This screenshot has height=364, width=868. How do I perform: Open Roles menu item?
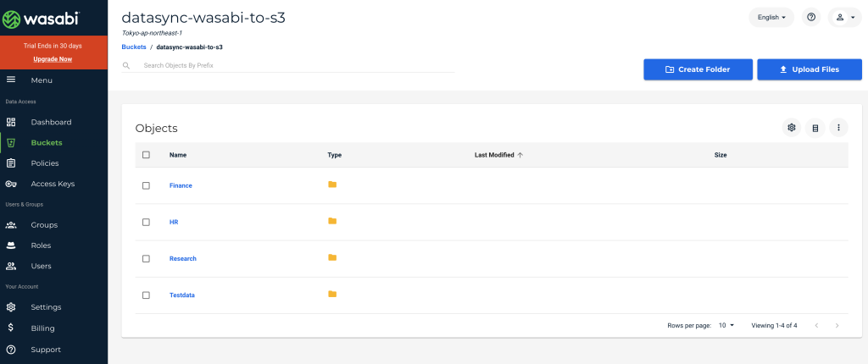(x=41, y=245)
